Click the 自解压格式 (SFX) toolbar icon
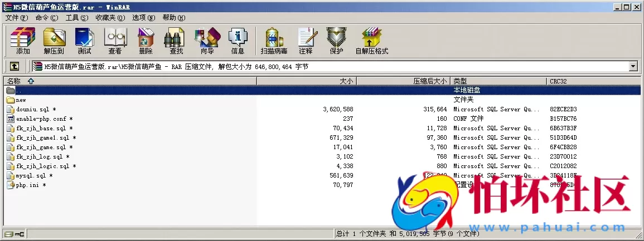Image resolution: width=644 pixels, height=241 pixels. coord(372,41)
